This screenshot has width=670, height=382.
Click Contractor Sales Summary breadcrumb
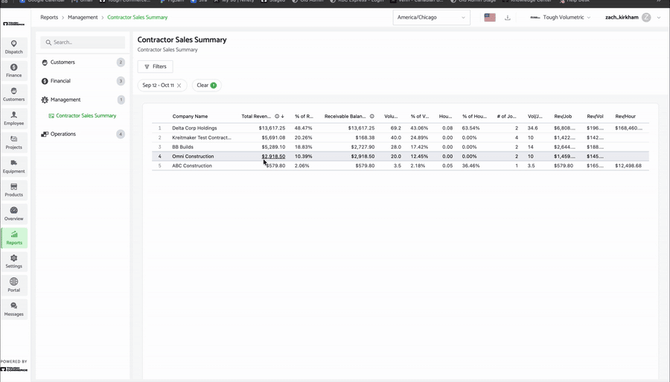click(x=137, y=18)
